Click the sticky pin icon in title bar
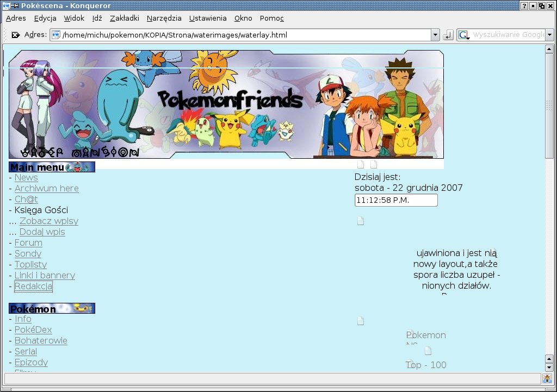The height and width of the screenshot is (392, 557). [x=15, y=5]
